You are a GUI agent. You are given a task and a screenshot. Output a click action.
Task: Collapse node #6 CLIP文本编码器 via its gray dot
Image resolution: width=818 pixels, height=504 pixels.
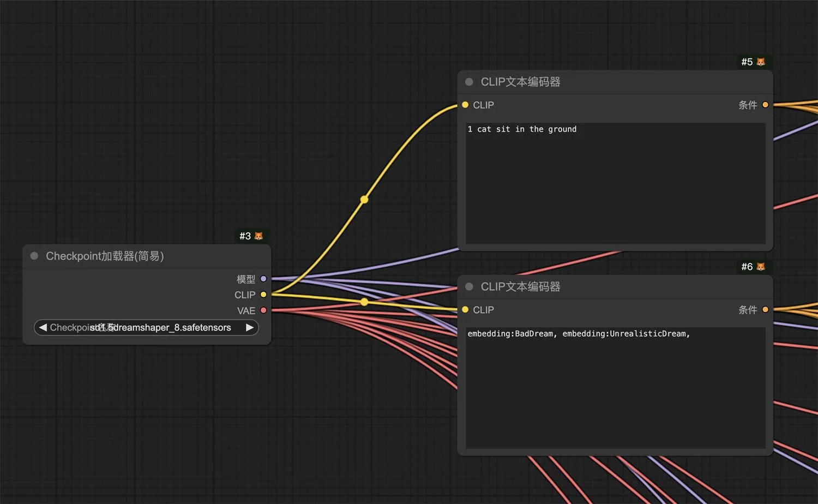coord(469,287)
